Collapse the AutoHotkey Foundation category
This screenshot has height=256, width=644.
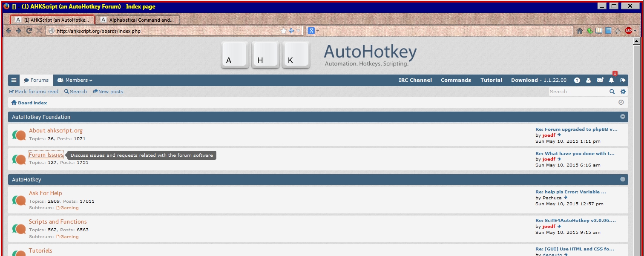(x=623, y=117)
